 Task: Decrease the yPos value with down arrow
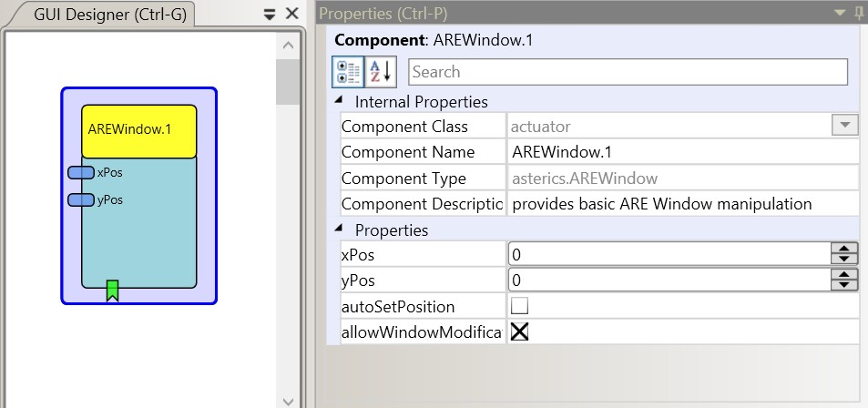[844, 285]
